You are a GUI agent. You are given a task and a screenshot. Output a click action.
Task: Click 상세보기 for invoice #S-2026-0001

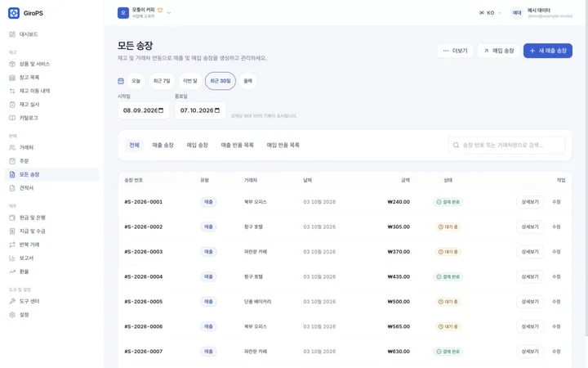[x=530, y=202]
